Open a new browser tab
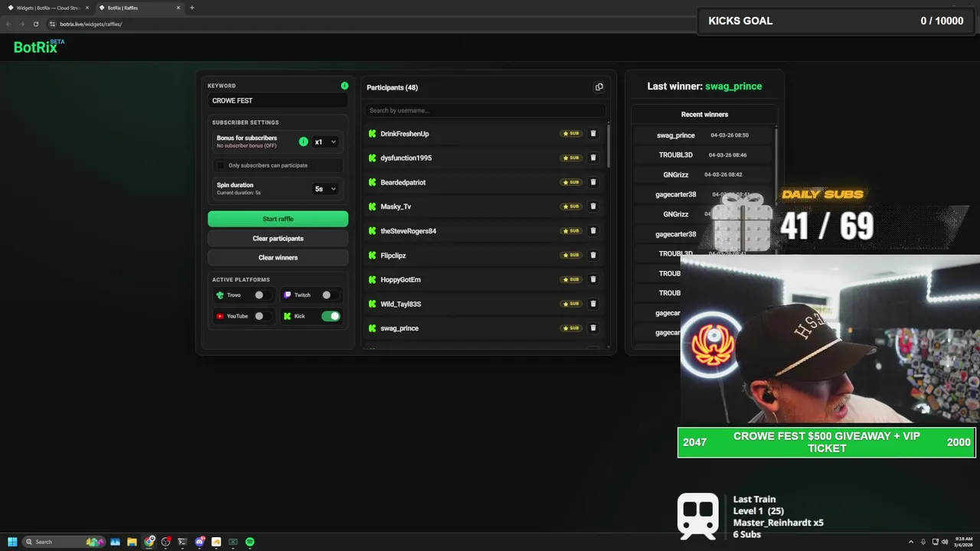 coord(191,8)
